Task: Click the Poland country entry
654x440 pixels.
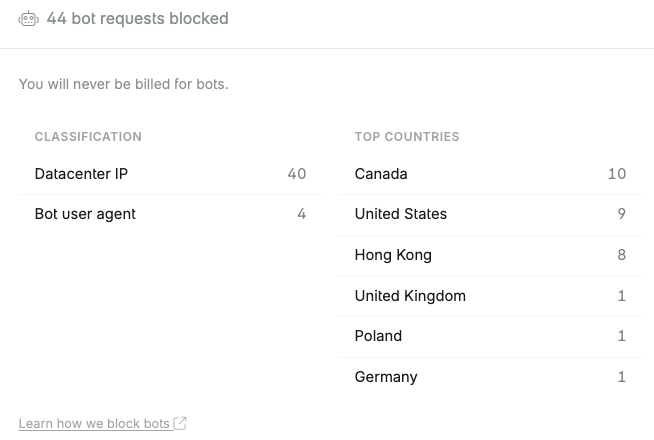Action: pos(378,336)
